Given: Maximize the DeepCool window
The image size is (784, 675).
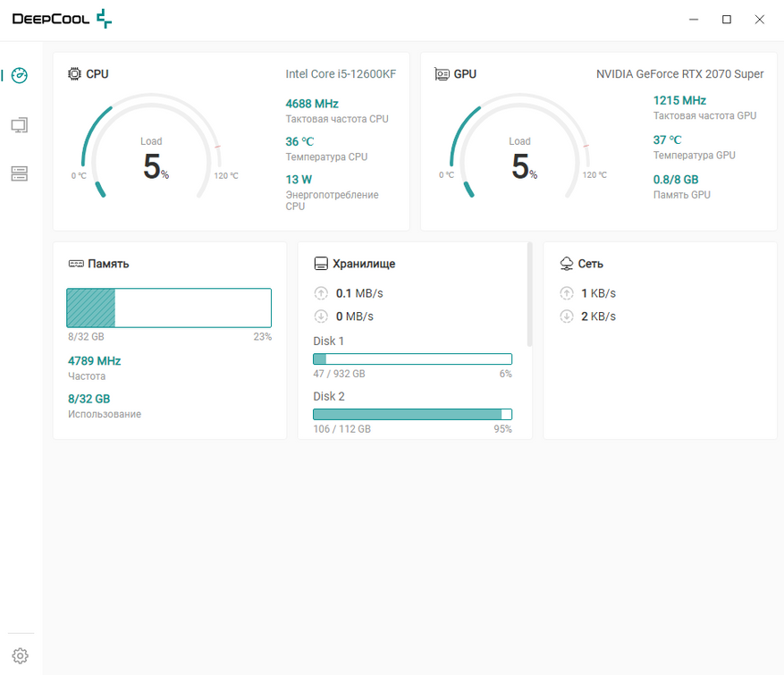Looking at the screenshot, I should [x=727, y=20].
